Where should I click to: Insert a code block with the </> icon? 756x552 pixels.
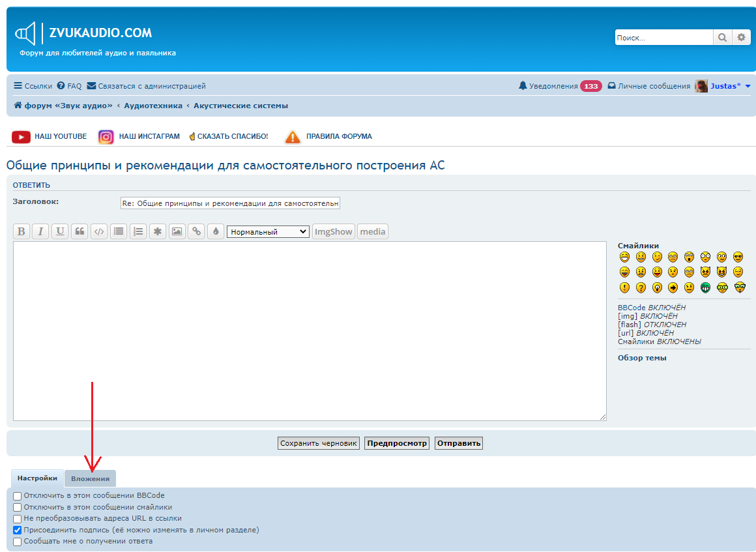click(x=99, y=231)
